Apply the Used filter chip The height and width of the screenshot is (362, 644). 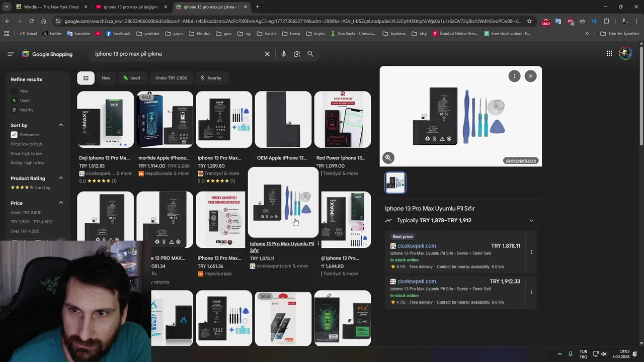(x=131, y=78)
